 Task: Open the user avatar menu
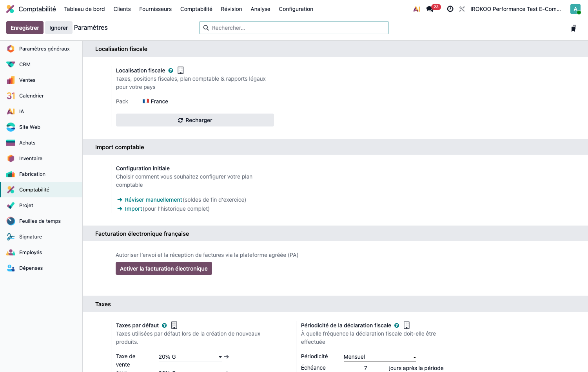(x=575, y=9)
